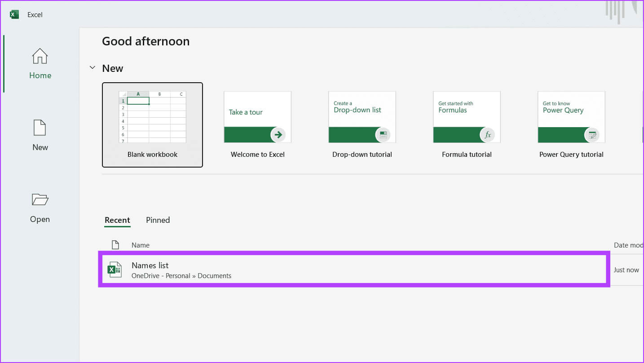Sort by the Date modified column header
The image size is (644, 363).
click(x=628, y=245)
